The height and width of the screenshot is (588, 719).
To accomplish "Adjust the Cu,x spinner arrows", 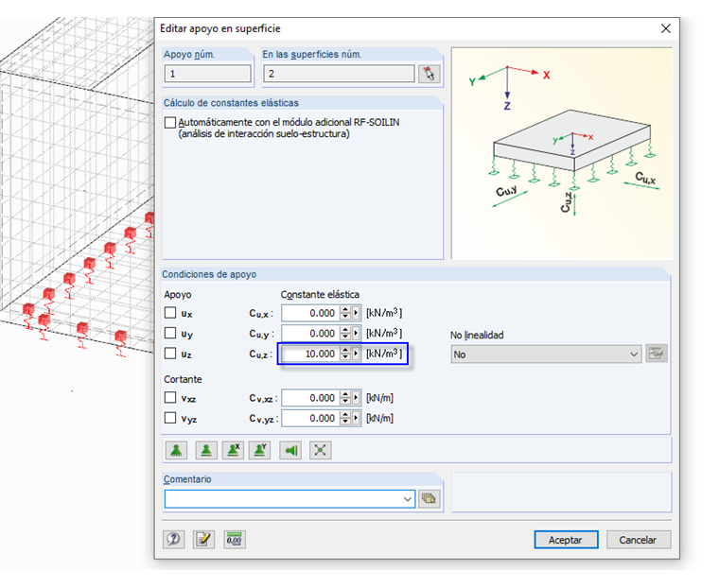I will coord(345,313).
